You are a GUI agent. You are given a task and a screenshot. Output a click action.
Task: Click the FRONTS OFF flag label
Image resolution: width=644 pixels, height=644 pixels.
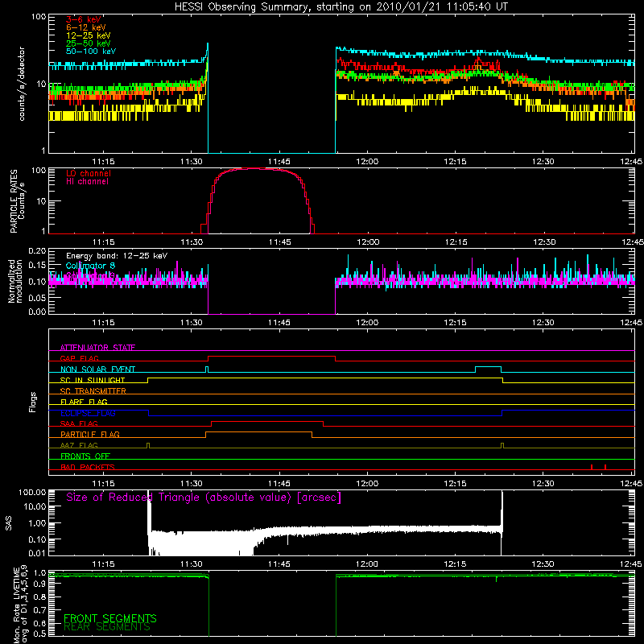(x=85, y=456)
